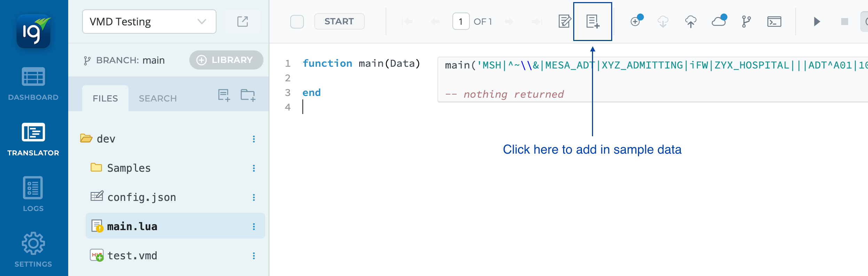The width and height of the screenshot is (868, 276).
Task: Expand the Samples folder
Action: tap(129, 168)
